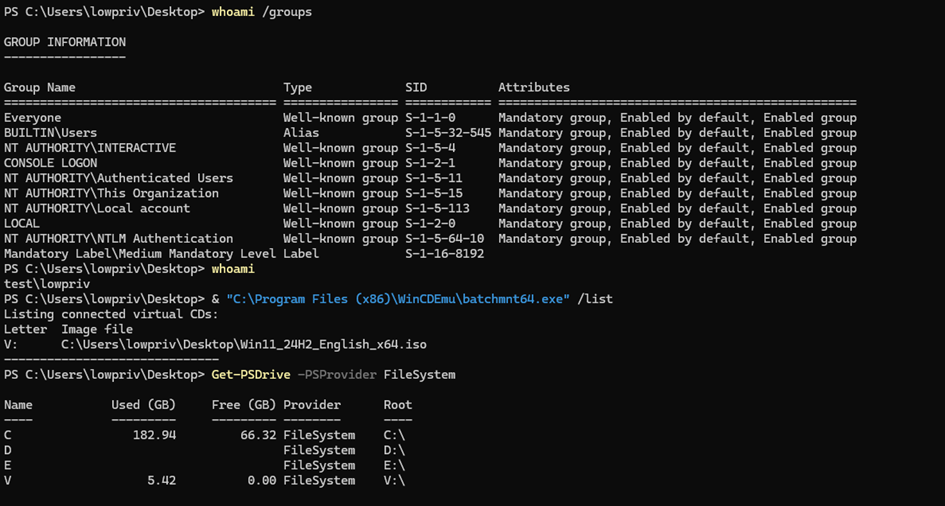Click the "-PSProvider" parameter

click(337, 375)
